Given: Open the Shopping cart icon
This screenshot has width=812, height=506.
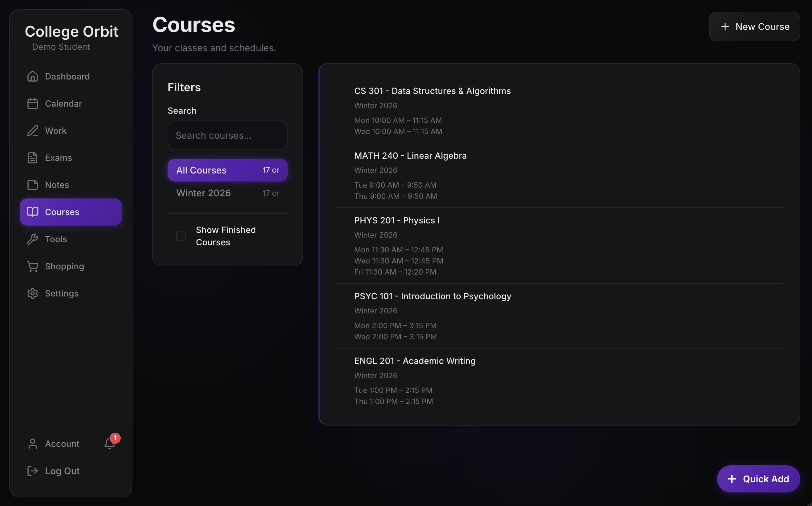Looking at the screenshot, I should coord(32,266).
